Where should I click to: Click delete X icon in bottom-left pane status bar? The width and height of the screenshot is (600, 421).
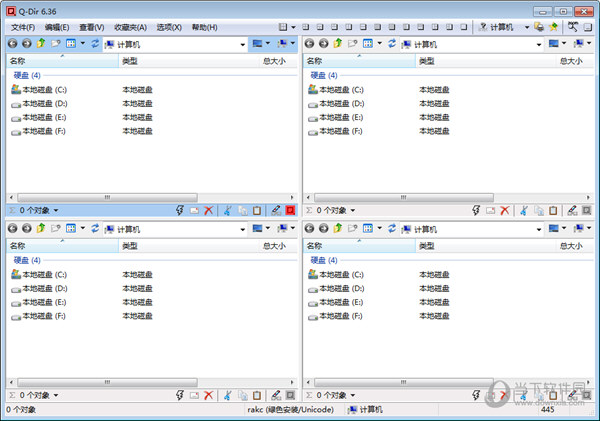click(209, 395)
